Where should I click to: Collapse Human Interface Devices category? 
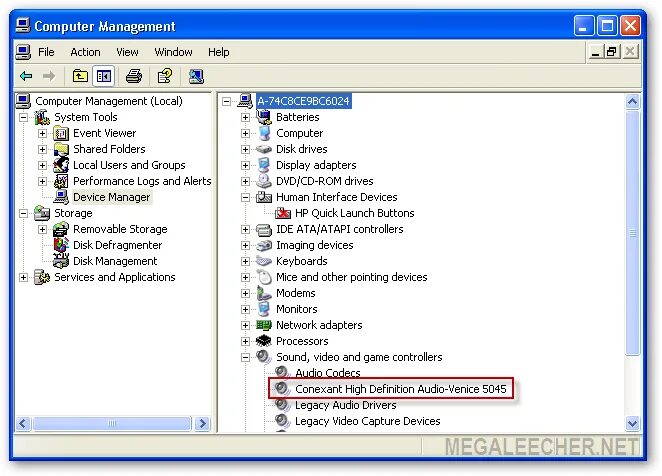click(x=245, y=197)
